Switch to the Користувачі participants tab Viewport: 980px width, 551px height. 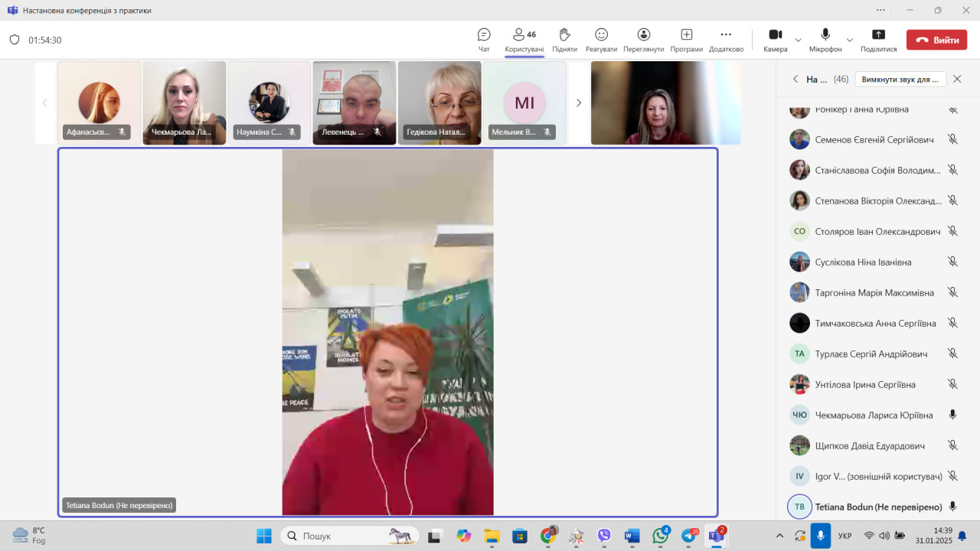point(524,40)
